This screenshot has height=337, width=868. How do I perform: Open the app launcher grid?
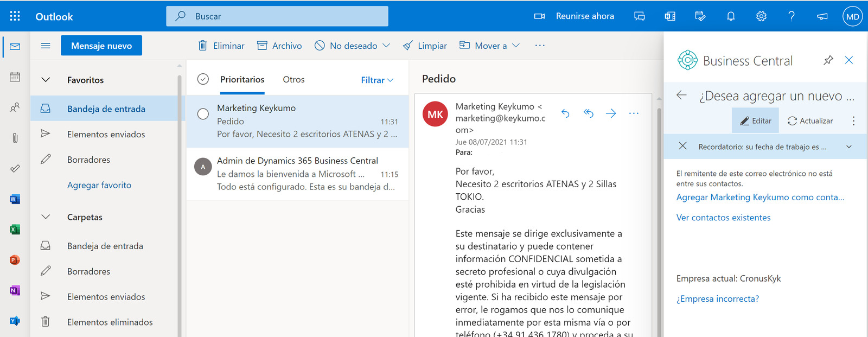click(x=15, y=16)
